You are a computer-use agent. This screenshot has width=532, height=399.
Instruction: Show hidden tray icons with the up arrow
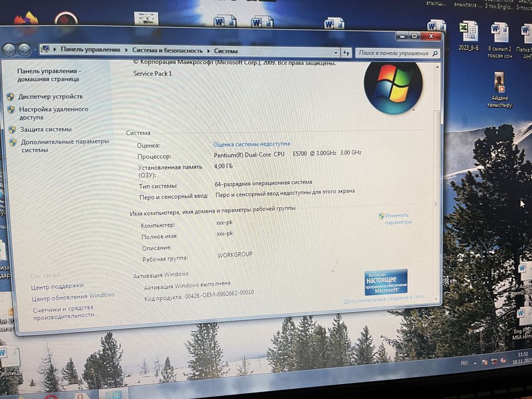(475, 363)
